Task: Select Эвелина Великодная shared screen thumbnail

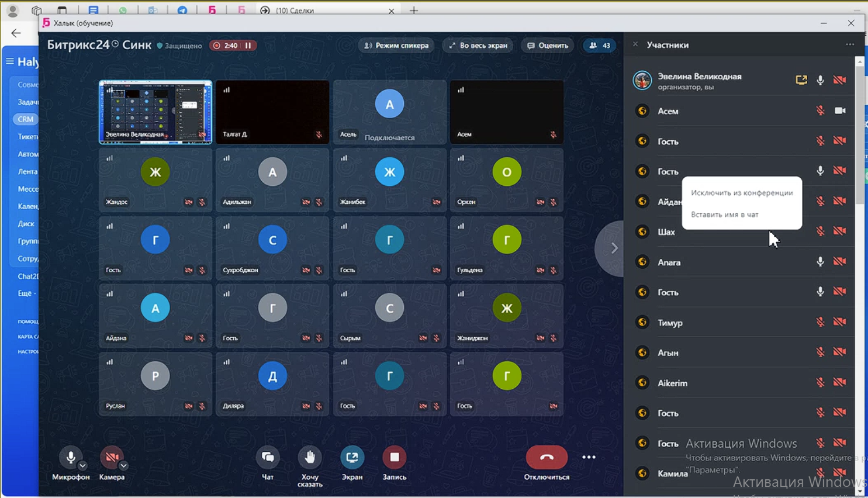Action: coord(155,112)
